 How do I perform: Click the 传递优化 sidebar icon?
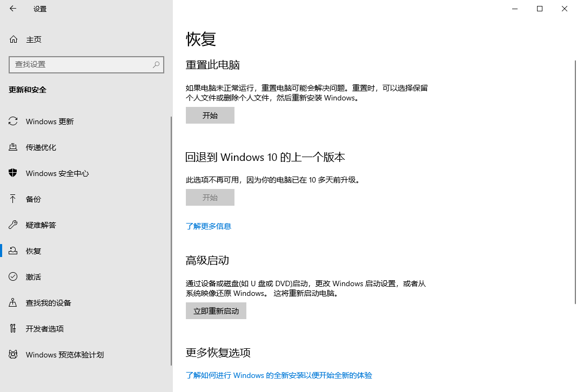14,147
